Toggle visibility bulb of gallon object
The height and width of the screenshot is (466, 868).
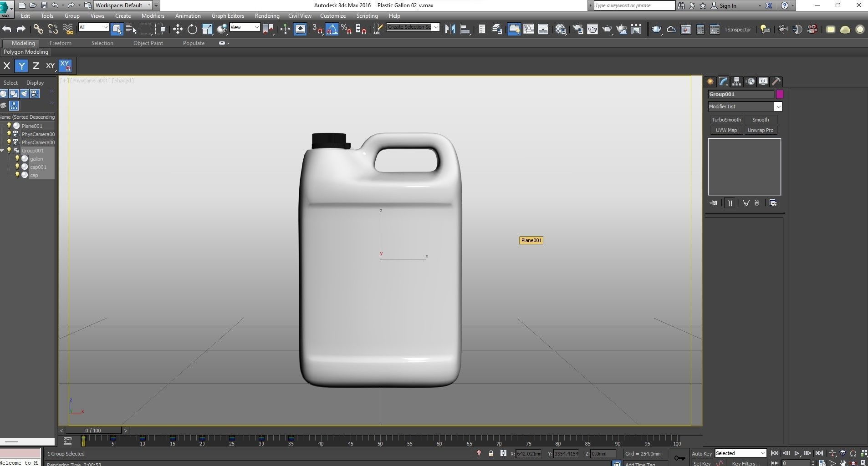click(x=17, y=158)
